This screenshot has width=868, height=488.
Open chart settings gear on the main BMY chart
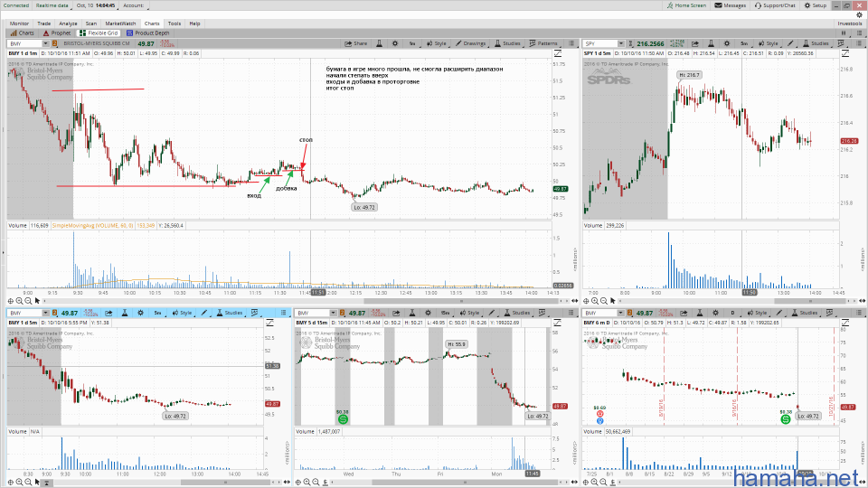tap(395, 43)
